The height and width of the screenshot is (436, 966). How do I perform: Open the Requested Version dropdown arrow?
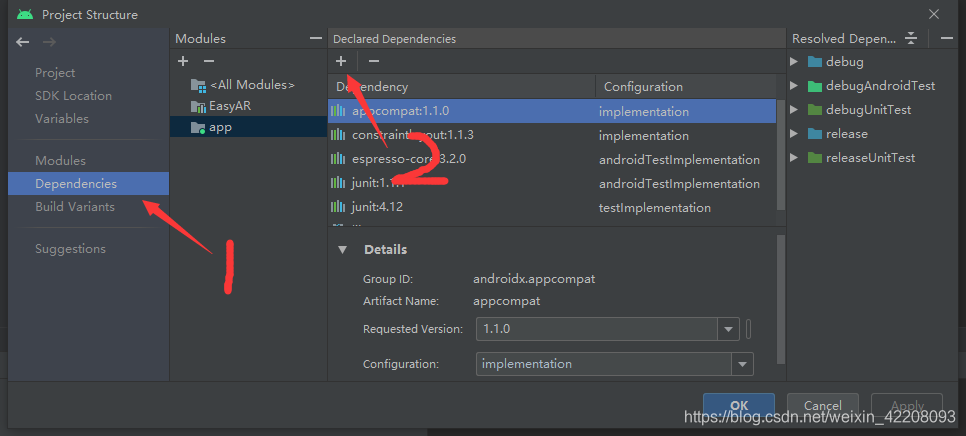729,329
